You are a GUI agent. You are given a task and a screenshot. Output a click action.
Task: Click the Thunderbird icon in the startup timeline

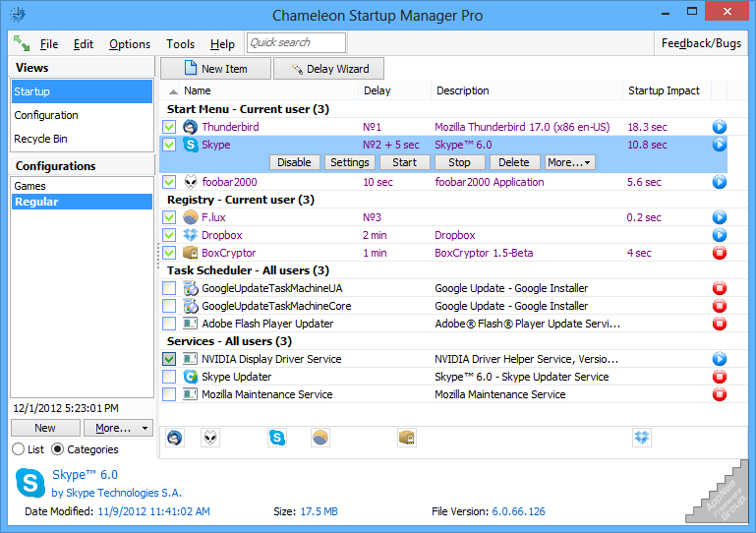[175, 438]
